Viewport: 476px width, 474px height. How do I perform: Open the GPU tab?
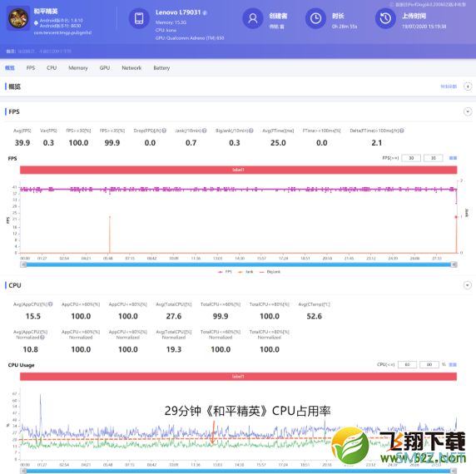click(x=105, y=68)
